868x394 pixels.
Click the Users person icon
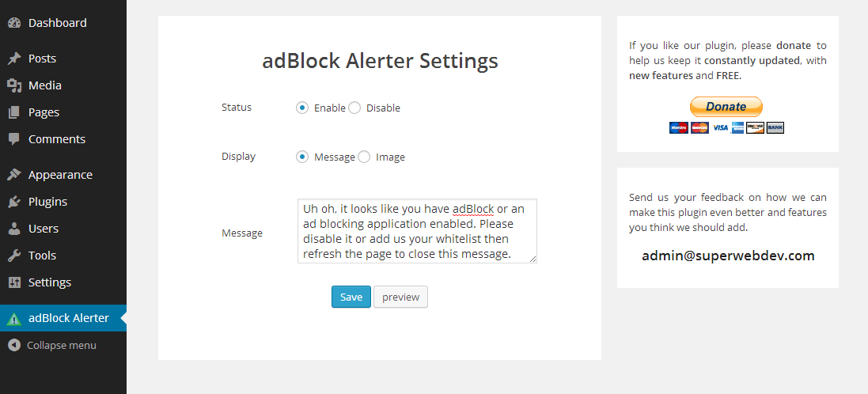click(x=13, y=229)
